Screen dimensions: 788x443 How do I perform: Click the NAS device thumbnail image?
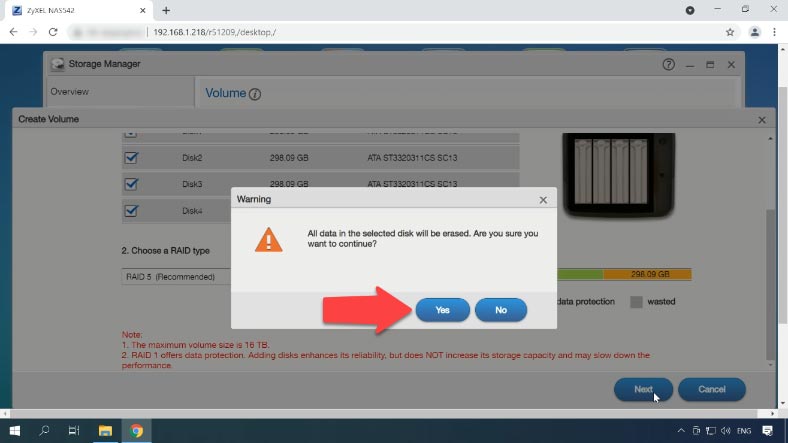click(618, 175)
